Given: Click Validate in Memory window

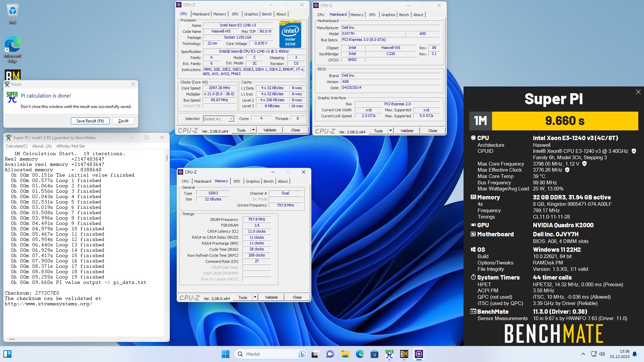Looking at the screenshot, I should coord(271,297).
